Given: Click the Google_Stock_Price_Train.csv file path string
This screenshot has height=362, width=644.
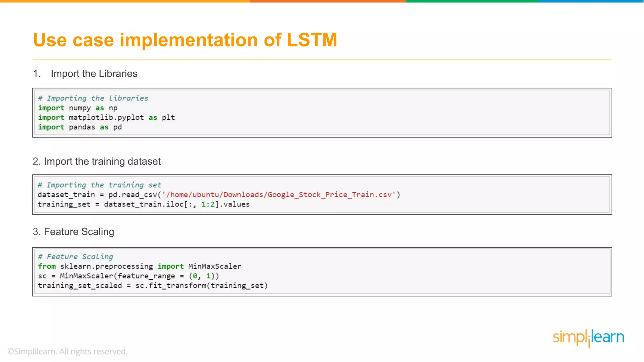Looking at the screenshot, I should [279, 195].
